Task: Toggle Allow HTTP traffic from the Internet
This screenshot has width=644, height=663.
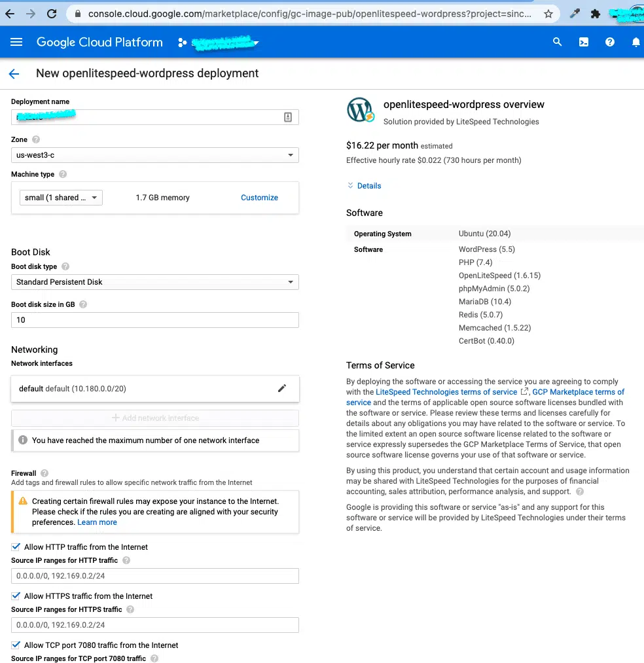Action: pos(16,547)
